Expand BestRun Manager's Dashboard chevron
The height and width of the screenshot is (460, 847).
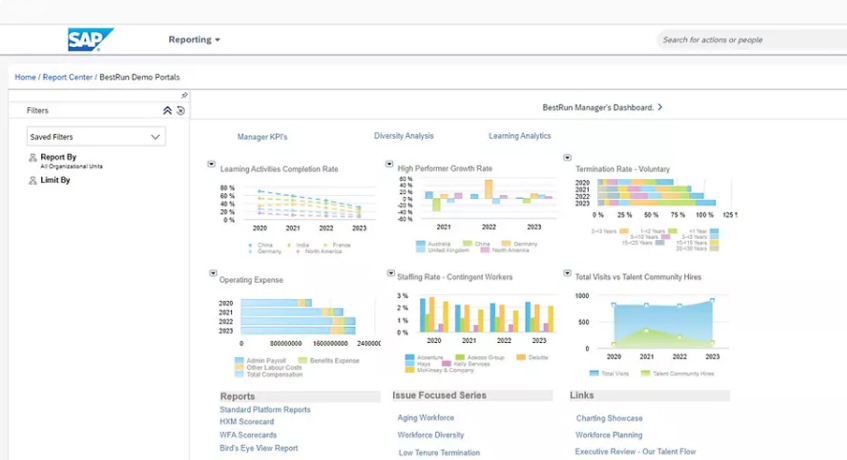pyautogui.click(x=660, y=107)
